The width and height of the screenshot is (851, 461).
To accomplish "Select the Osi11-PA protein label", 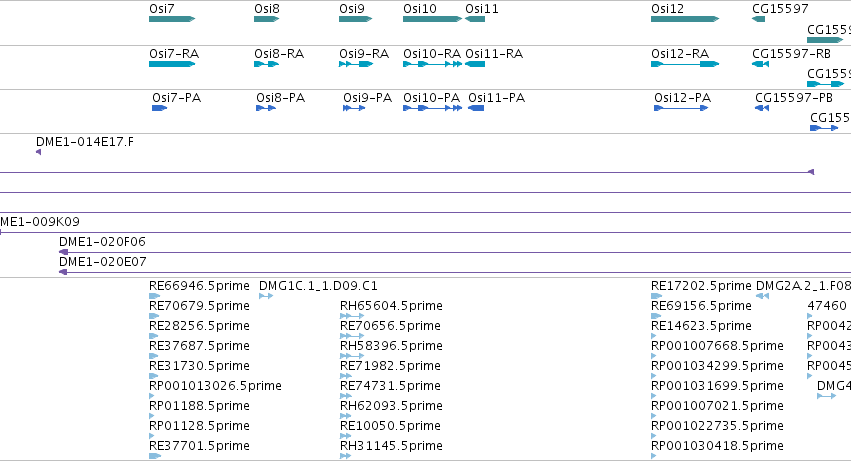I will pyautogui.click(x=497, y=98).
